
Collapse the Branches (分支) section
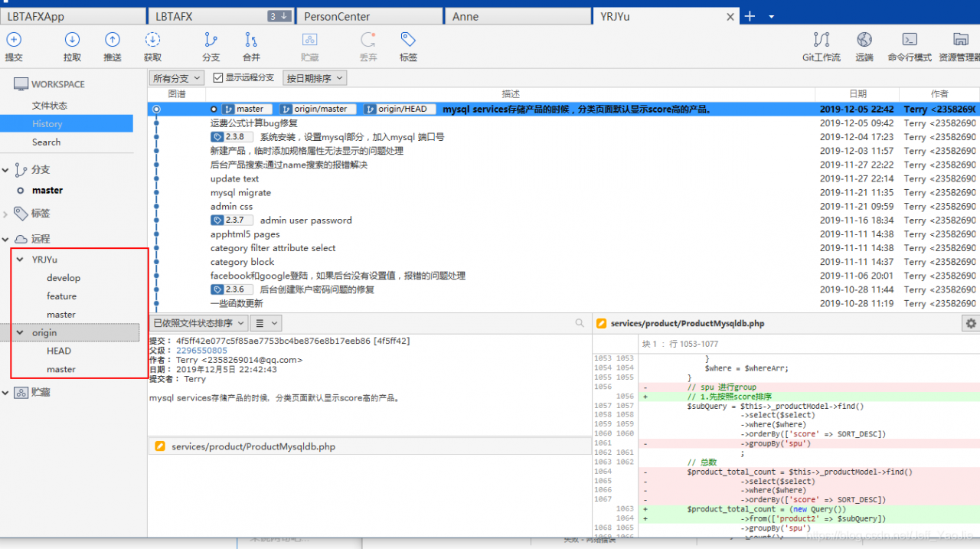[x=7, y=170]
